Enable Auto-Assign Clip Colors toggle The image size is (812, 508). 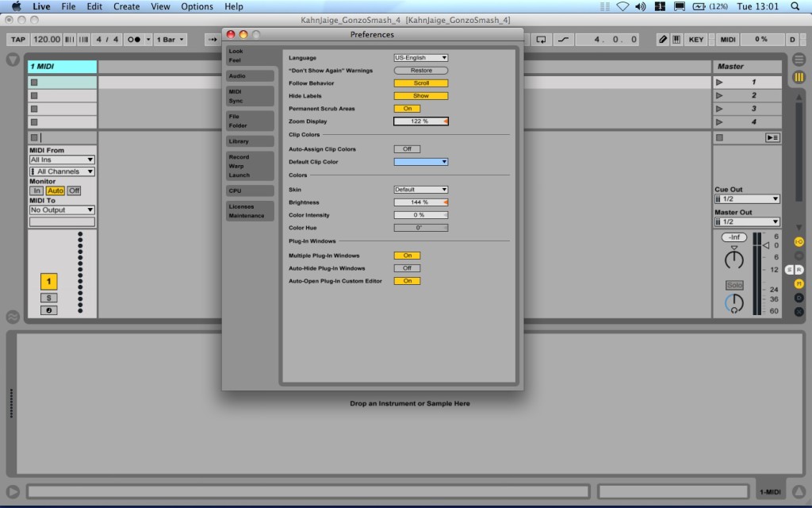coord(407,149)
